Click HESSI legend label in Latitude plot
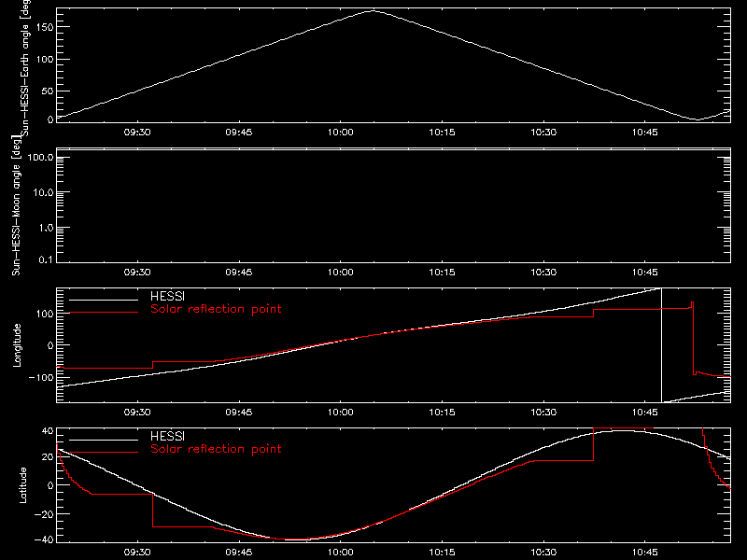Image resolution: width=747 pixels, height=560 pixels. pyautogui.click(x=167, y=436)
